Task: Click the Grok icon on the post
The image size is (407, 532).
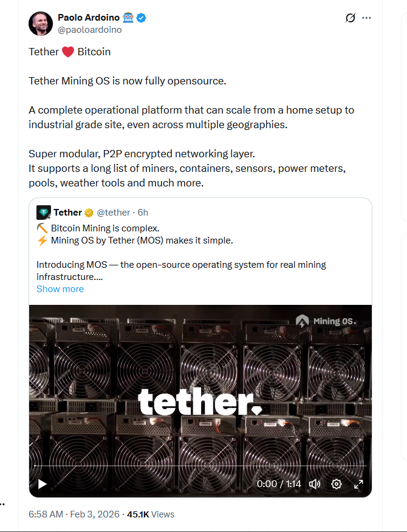Action: [x=349, y=18]
